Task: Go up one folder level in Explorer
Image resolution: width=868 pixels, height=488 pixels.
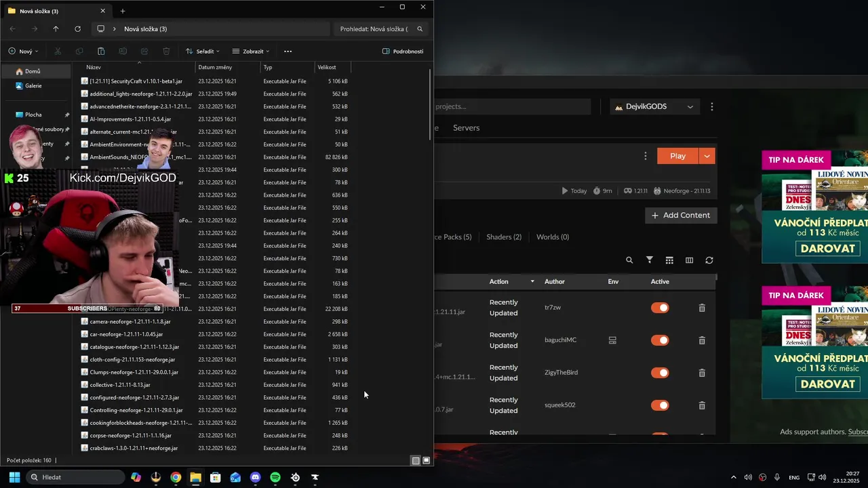Action: 56,29
